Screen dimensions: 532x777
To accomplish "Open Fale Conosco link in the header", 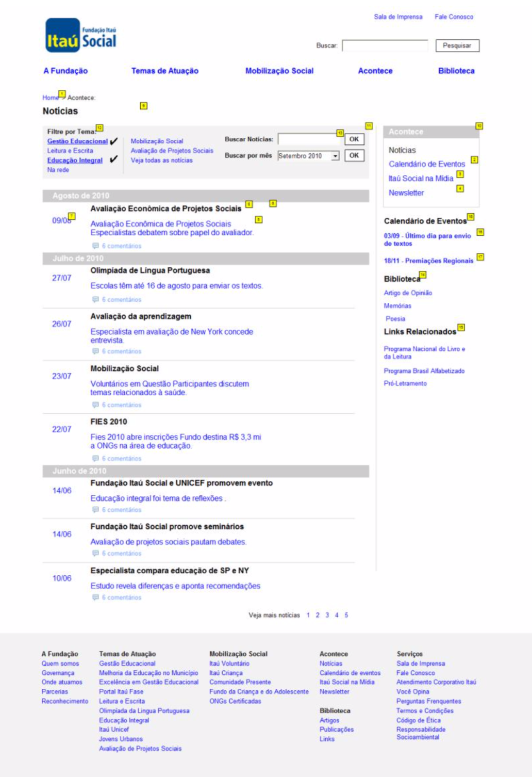I will pos(454,17).
